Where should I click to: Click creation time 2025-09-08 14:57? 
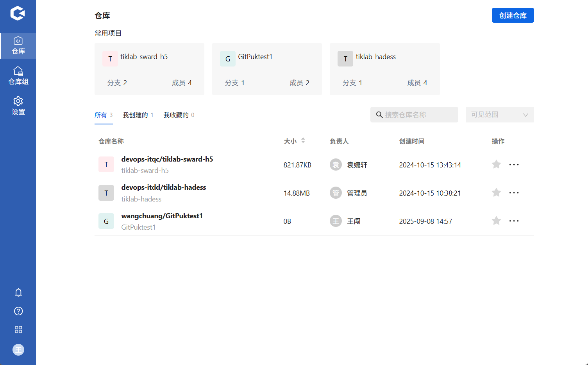(x=425, y=221)
